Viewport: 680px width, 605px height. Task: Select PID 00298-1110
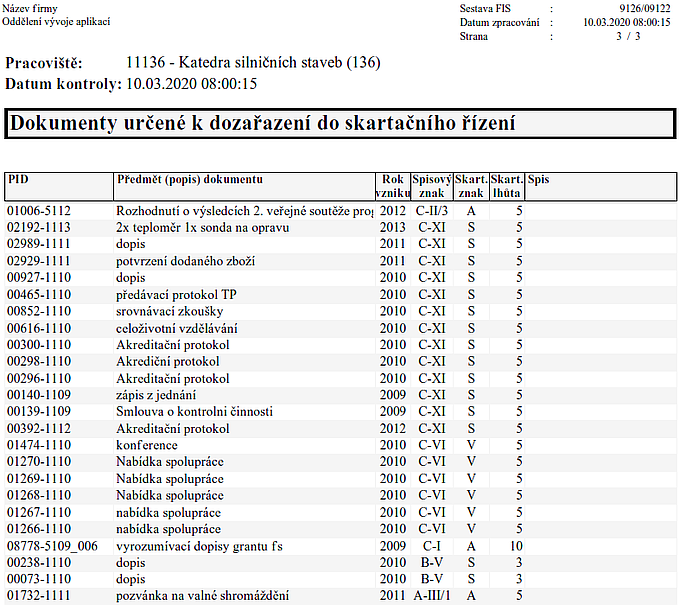coord(39,362)
